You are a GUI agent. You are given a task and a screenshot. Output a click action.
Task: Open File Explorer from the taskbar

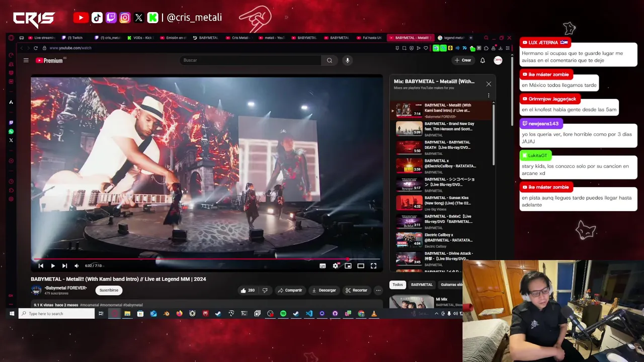pyautogui.click(x=127, y=313)
